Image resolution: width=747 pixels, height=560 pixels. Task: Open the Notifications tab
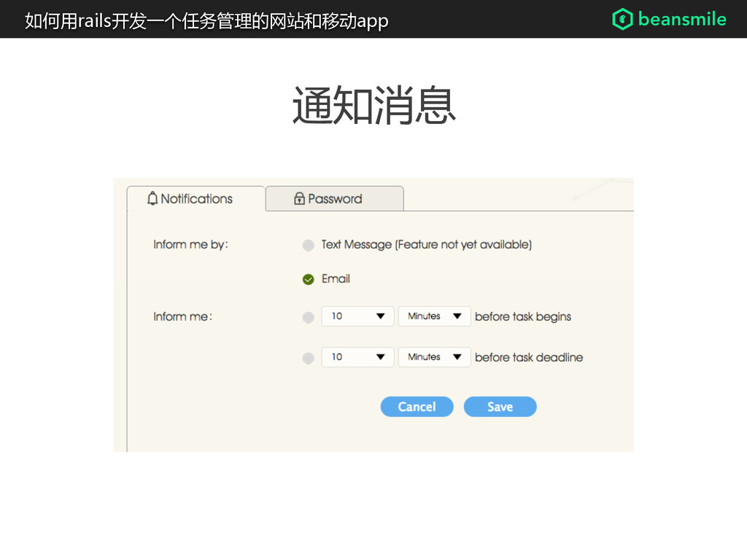point(196,198)
